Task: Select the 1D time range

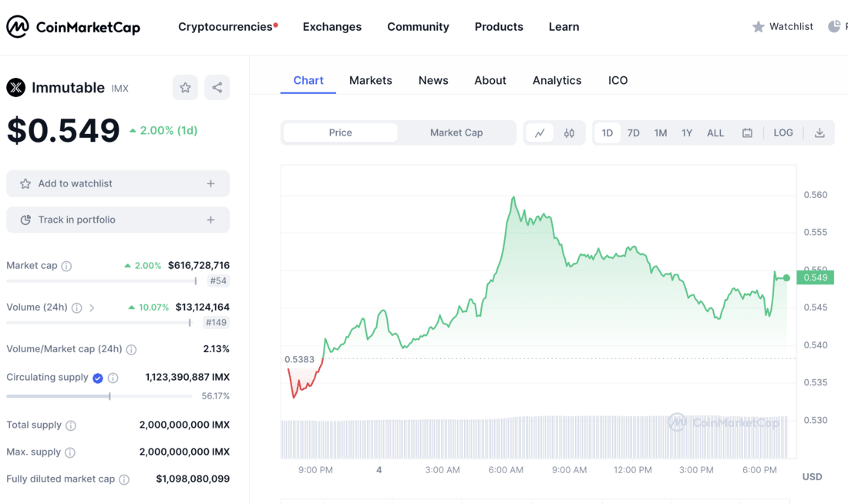Action: point(607,133)
